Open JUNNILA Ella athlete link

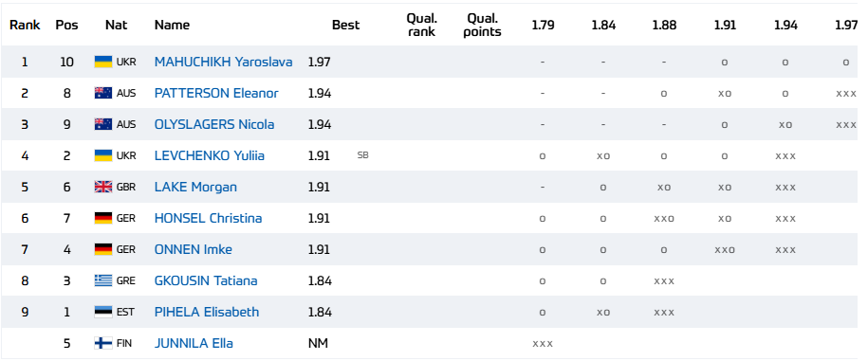click(x=194, y=343)
